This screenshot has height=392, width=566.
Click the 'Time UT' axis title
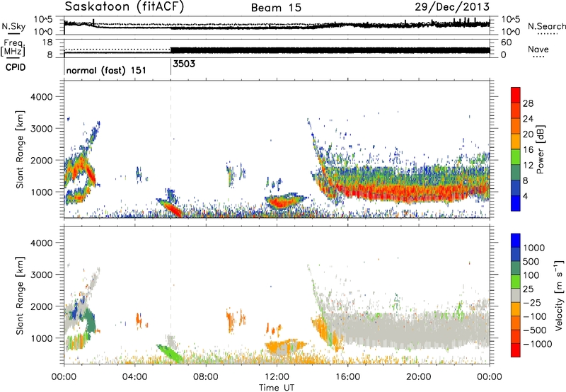point(277,387)
